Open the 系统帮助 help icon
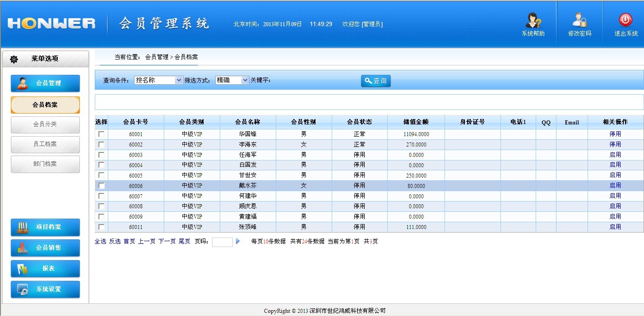The height and width of the screenshot is (316, 644). coord(533,21)
